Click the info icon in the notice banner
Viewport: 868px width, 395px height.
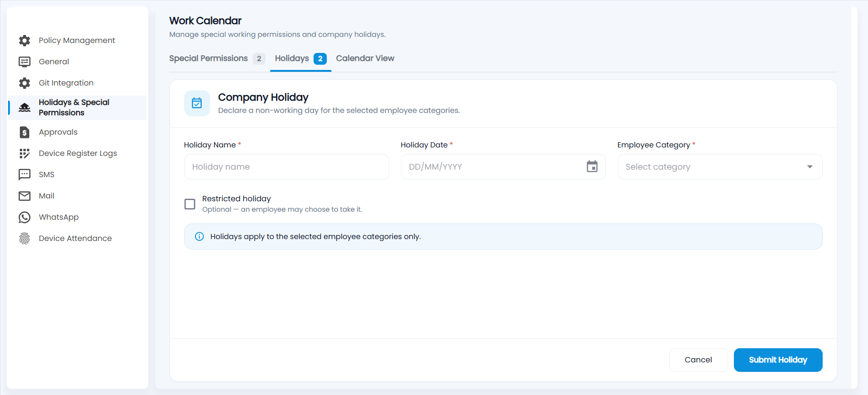pyautogui.click(x=199, y=236)
